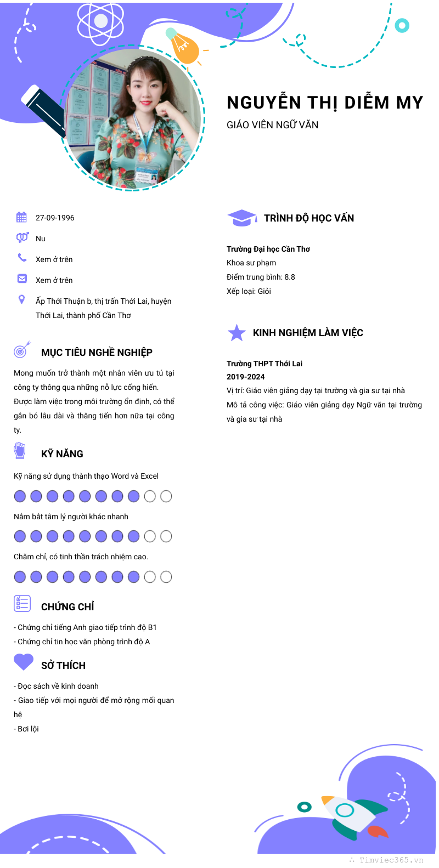This screenshot has height=868, width=439.
Task: Click the gender symbol icon next to Nu
Action: coord(22,237)
